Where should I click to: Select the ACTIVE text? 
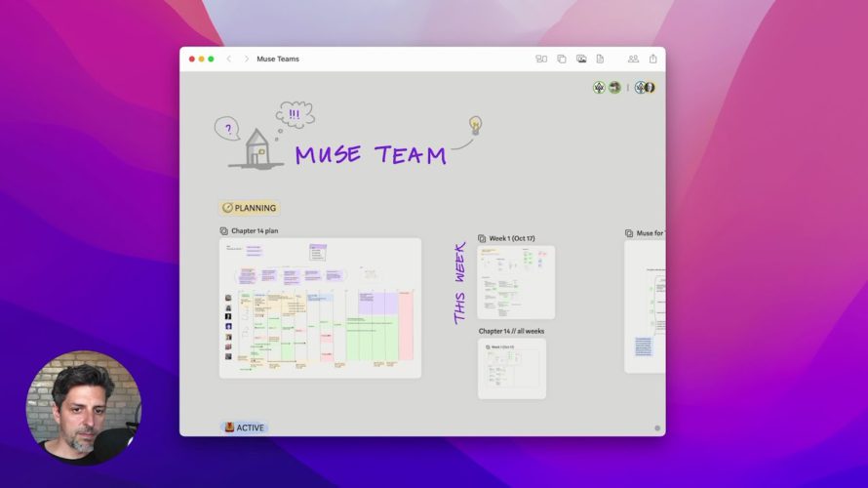click(x=251, y=427)
